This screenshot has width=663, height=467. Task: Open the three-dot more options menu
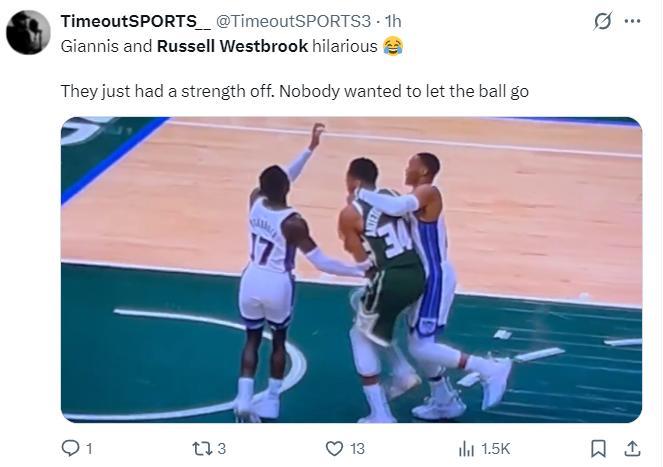pyautogui.click(x=633, y=21)
